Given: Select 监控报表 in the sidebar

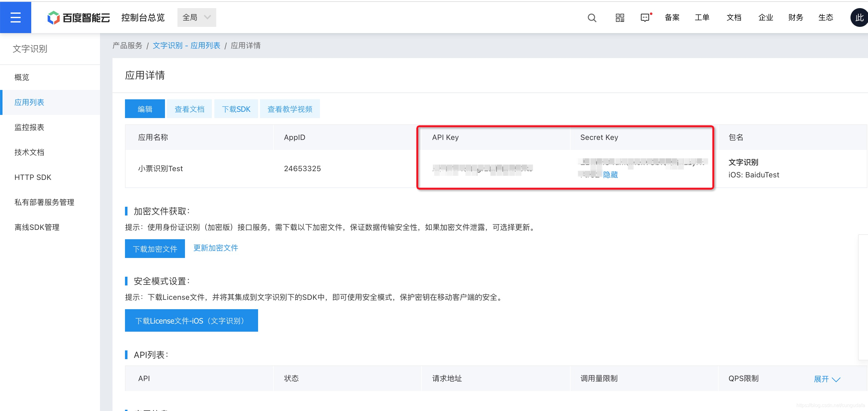Looking at the screenshot, I should 29,127.
